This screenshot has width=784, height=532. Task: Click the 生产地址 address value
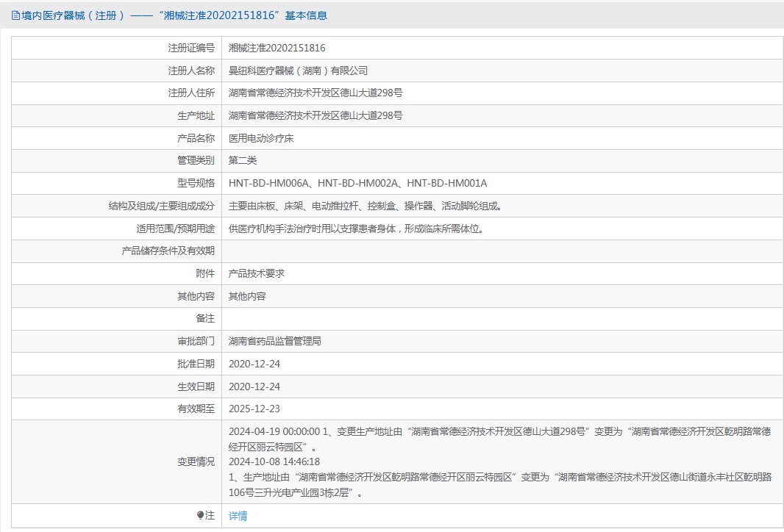point(316,115)
